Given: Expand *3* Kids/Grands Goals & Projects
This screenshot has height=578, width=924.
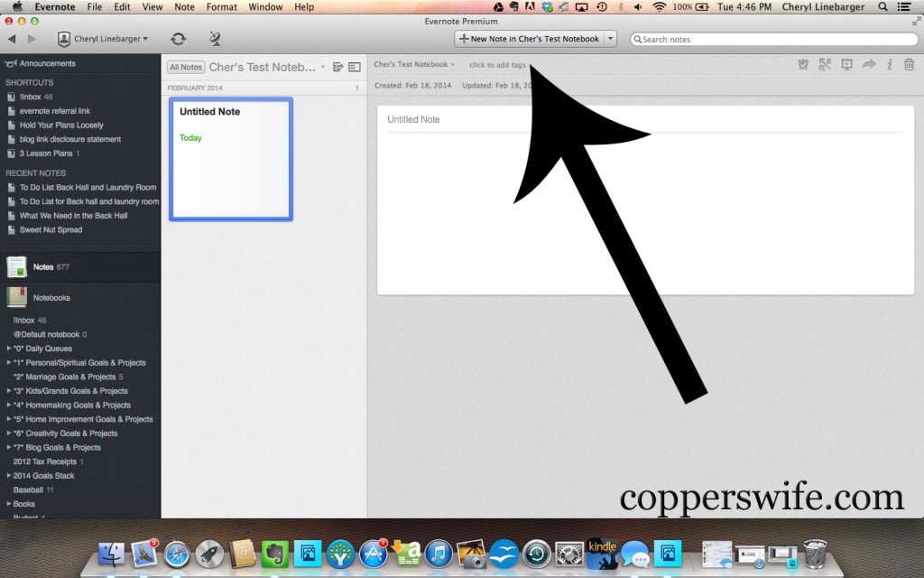Looking at the screenshot, I should [9, 391].
